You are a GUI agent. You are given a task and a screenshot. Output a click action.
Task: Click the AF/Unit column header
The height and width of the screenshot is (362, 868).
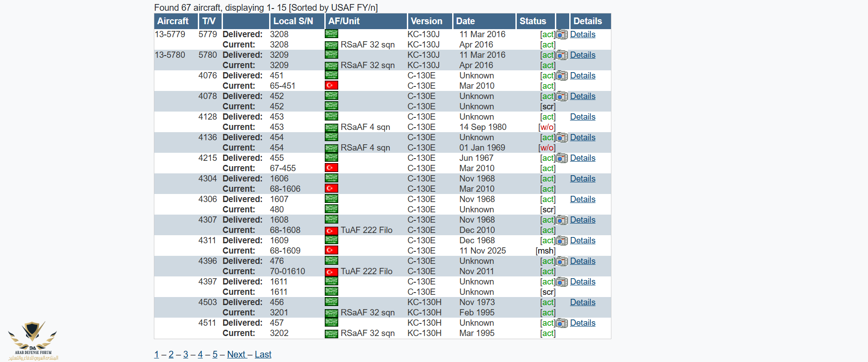coord(344,21)
